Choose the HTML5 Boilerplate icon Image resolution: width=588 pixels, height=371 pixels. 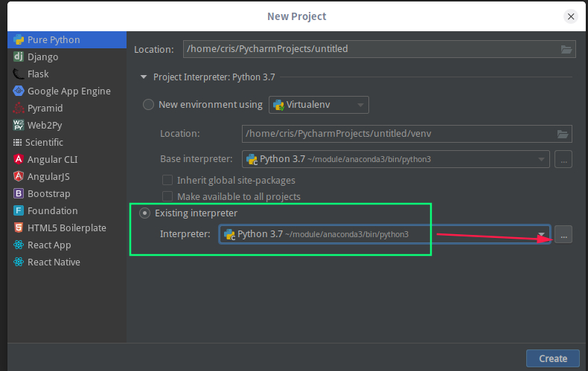pyautogui.click(x=19, y=228)
